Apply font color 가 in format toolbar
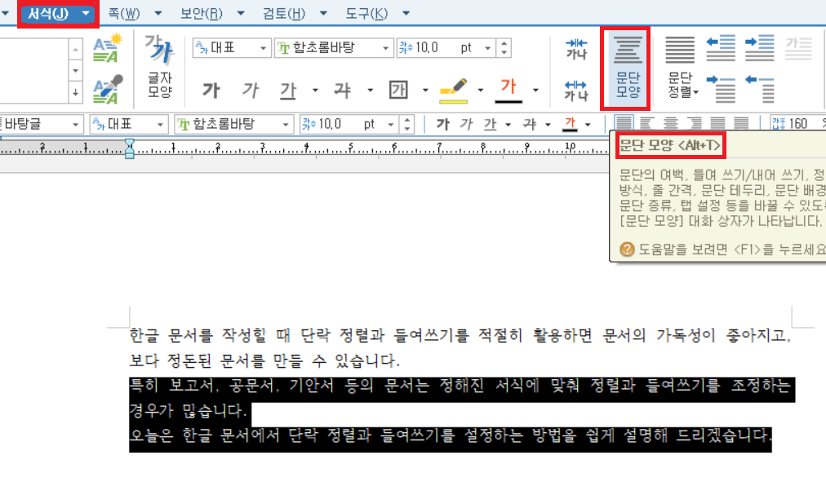 [x=570, y=124]
